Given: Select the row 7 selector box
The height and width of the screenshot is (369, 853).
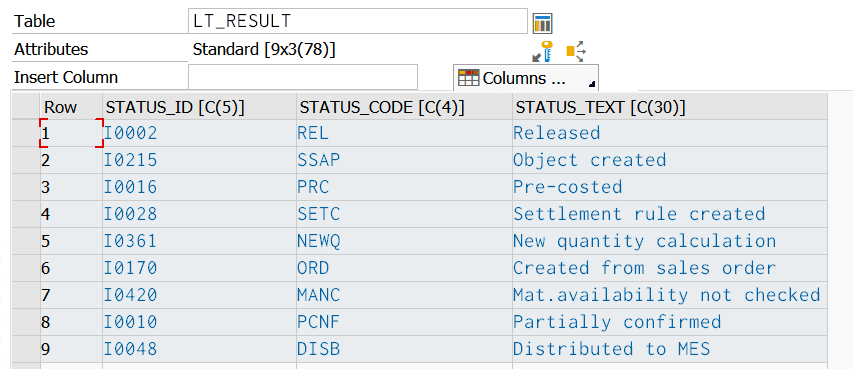Looking at the screenshot, I should (26, 294).
